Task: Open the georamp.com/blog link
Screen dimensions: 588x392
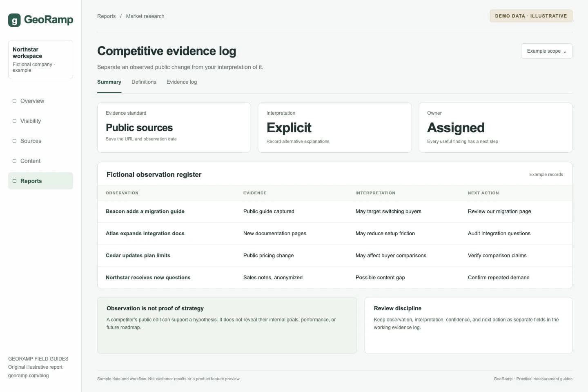Action: (28, 376)
